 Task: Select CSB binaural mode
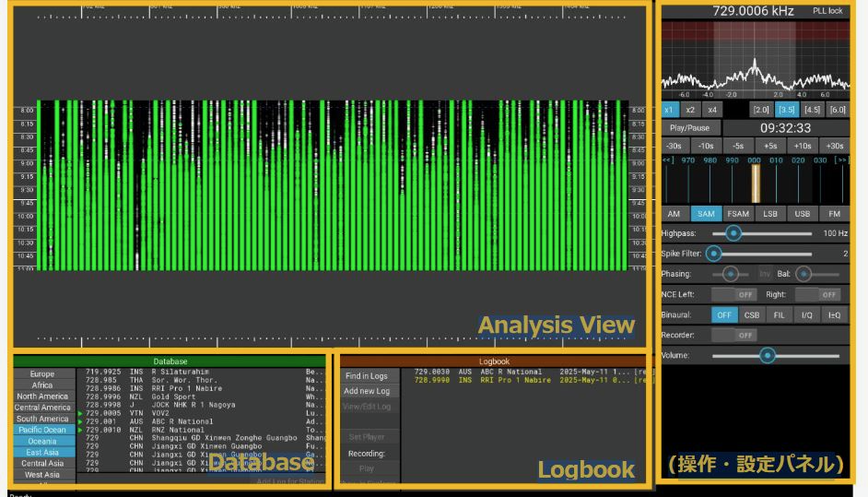752,315
